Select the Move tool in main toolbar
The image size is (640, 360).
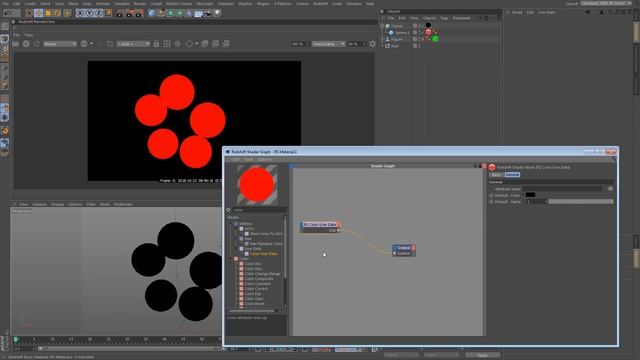pos(38,13)
